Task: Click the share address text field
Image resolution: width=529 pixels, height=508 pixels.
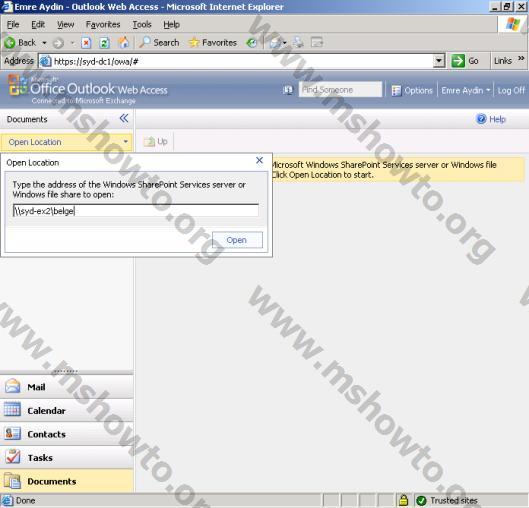Action: pyautogui.click(x=136, y=210)
